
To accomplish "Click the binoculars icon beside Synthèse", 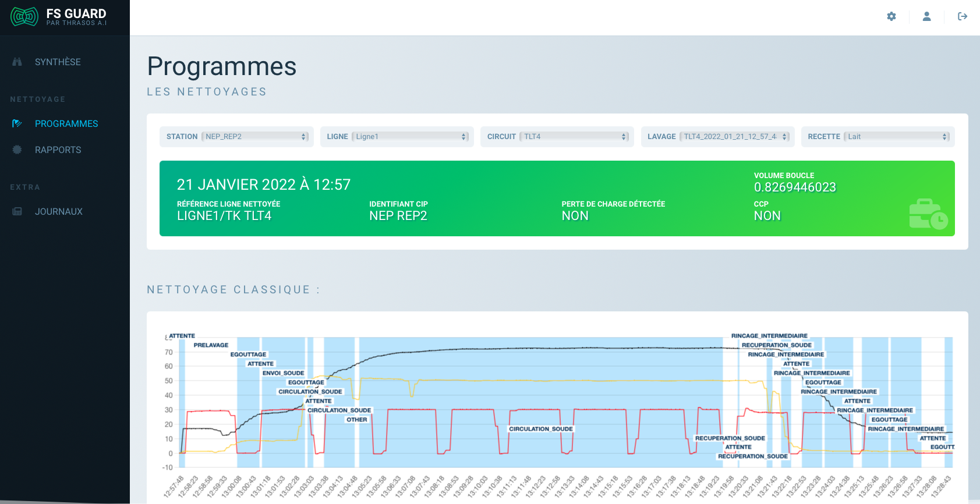I will coord(17,62).
